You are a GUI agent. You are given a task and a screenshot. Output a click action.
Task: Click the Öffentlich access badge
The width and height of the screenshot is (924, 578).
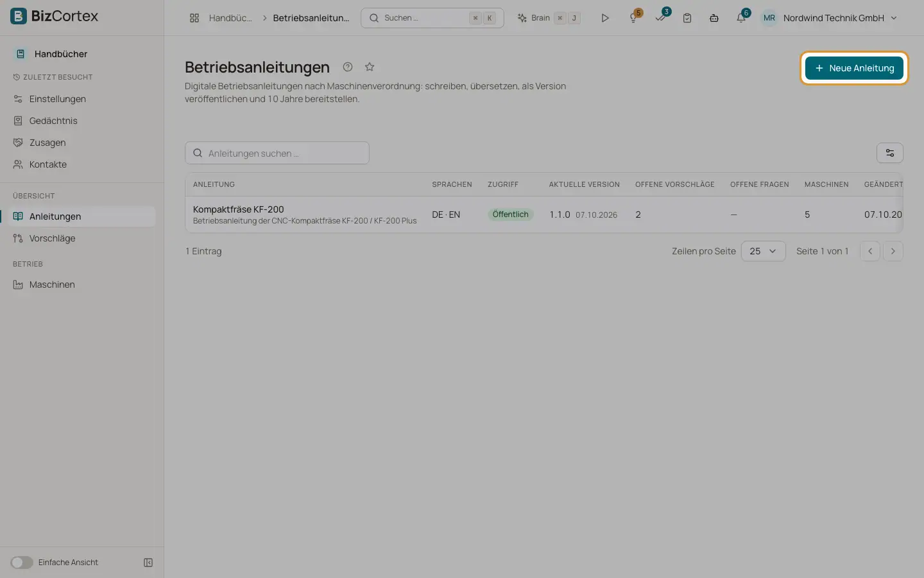coord(511,215)
